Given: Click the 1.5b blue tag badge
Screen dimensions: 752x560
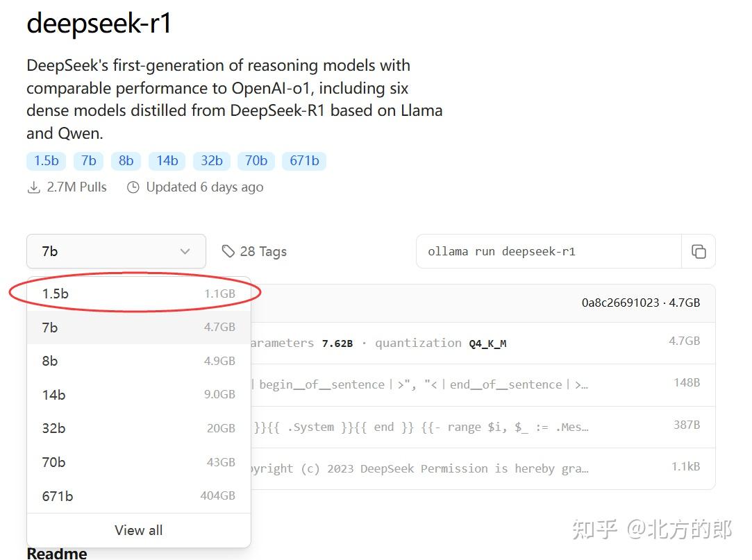Looking at the screenshot, I should click(x=45, y=160).
